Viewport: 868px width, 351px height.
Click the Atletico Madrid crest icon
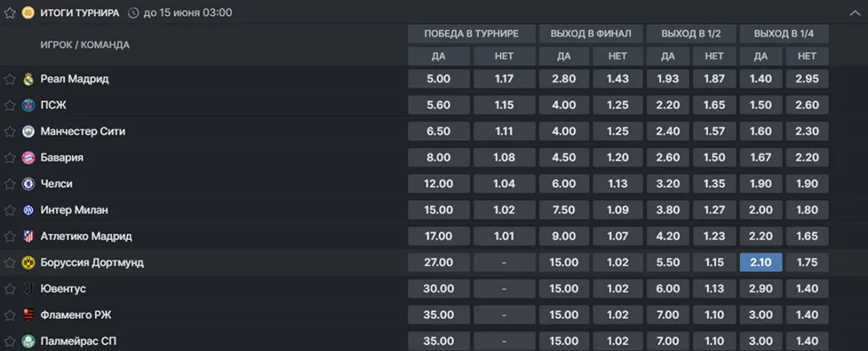point(28,237)
